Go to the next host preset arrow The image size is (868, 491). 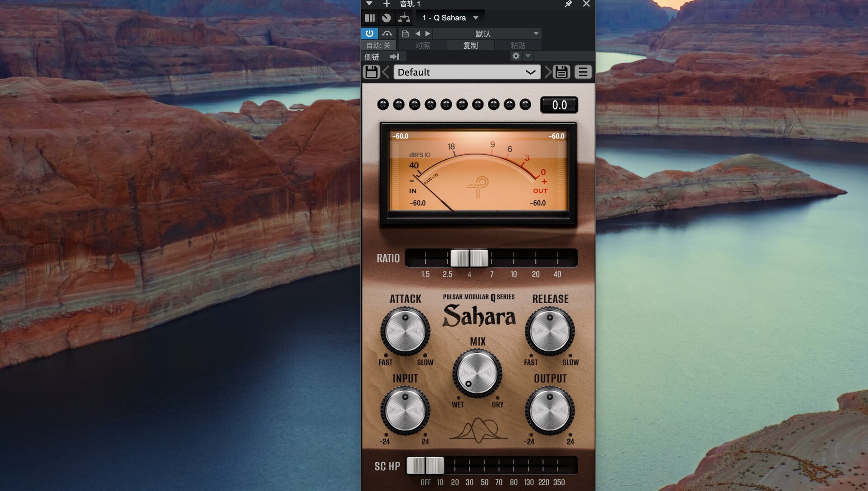[x=428, y=33]
